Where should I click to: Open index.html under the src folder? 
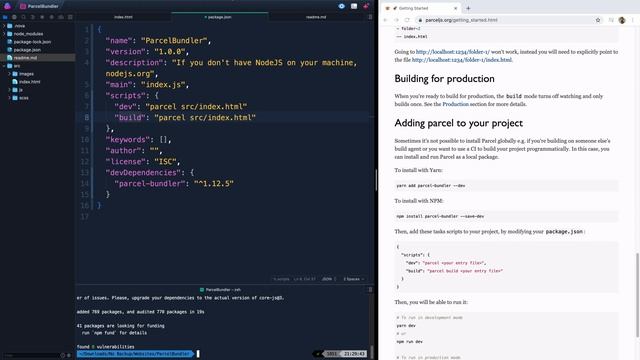pos(29,82)
